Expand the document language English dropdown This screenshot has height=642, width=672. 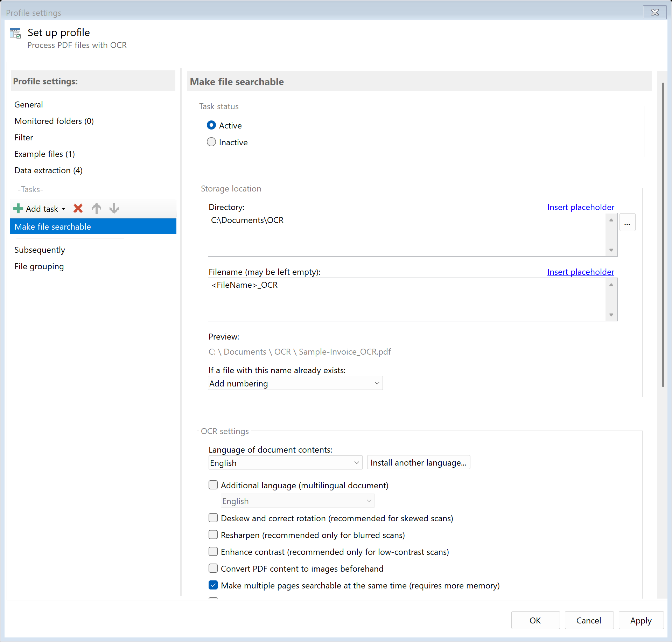click(285, 463)
